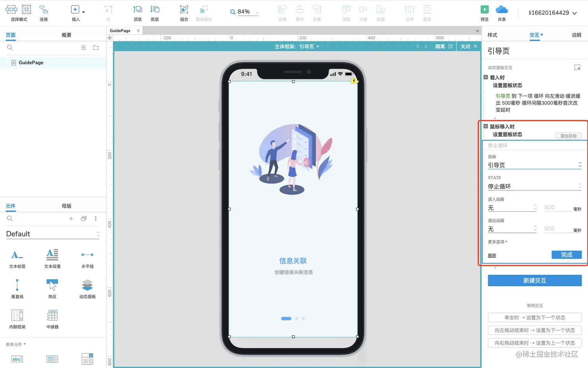The width and height of the screenshot is (588, 368).
Task: Click the 新建交互 new interaction button
Action: [x=535, y=280]
